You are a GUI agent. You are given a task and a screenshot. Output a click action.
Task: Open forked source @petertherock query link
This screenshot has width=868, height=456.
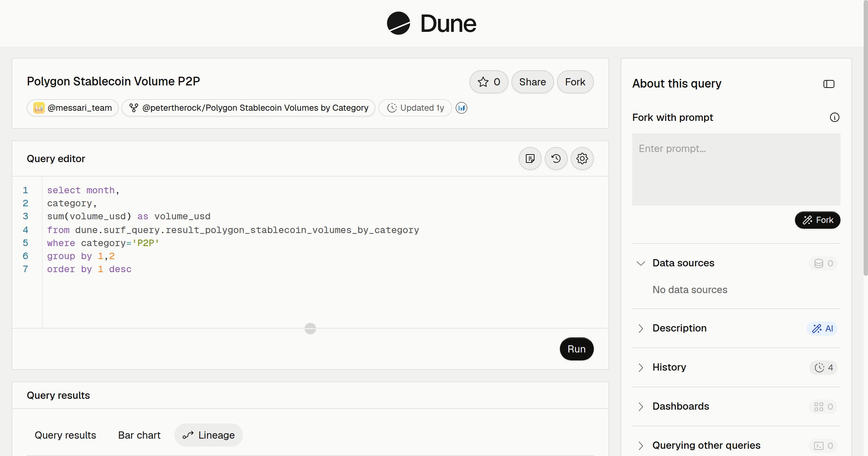tap(248, 108)
